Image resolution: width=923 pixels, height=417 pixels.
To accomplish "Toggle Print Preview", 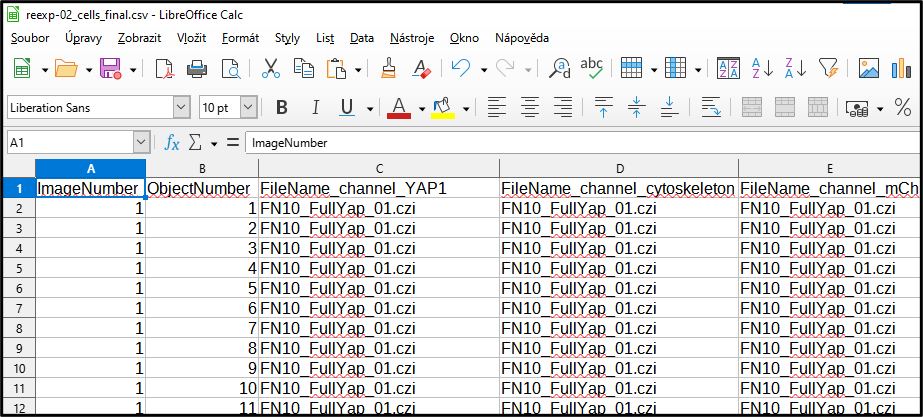I will tap(231, 69).
